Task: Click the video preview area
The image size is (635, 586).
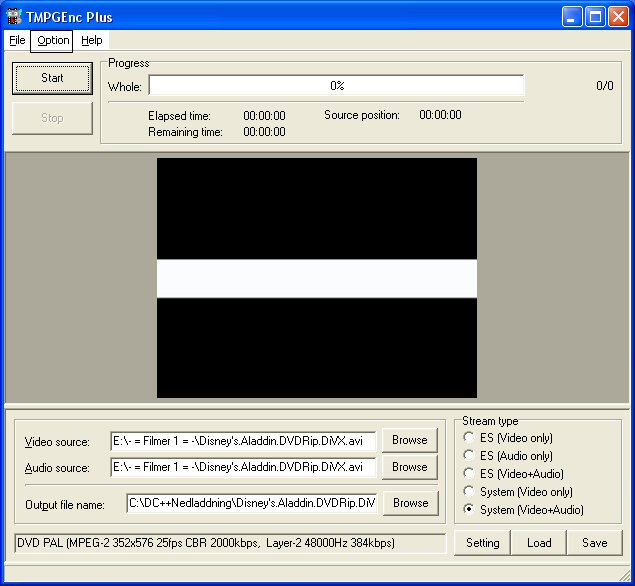Action: [317, 278]
